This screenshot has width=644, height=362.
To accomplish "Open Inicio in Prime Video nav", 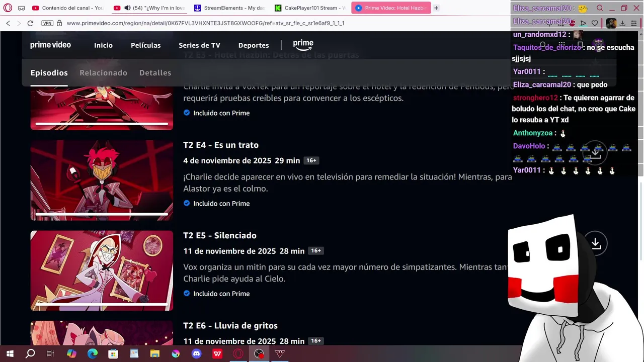I will pyautogui.click(x=103, y=45).
